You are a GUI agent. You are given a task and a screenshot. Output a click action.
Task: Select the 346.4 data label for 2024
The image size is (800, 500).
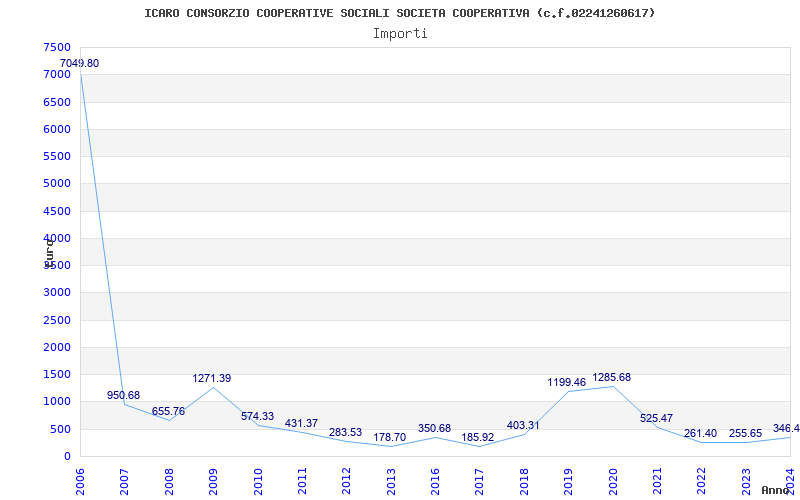click(786, 429)
